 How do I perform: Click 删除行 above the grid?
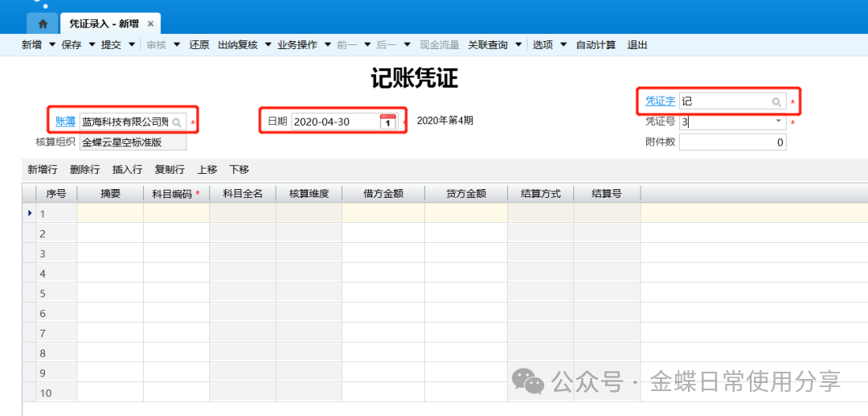(84, 170)
